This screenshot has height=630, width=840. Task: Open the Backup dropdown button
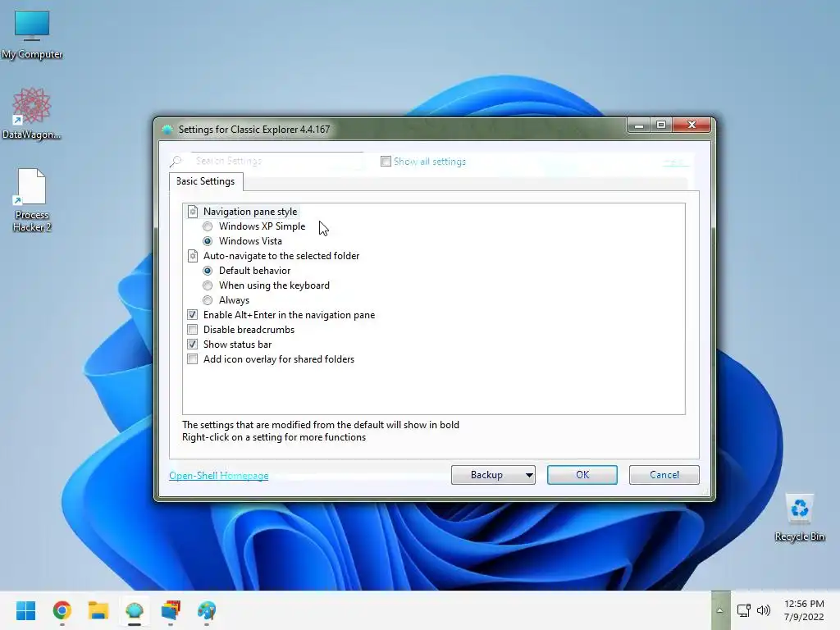[493, 475]
